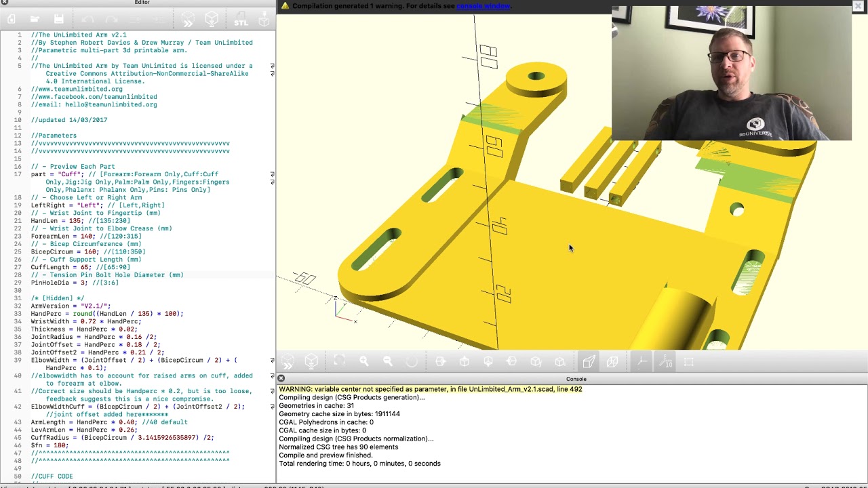The height and width of the screenshot is (488, 868).
Task: Click the Redo arrow in the editor toolbar
Action: click(112, 20)
